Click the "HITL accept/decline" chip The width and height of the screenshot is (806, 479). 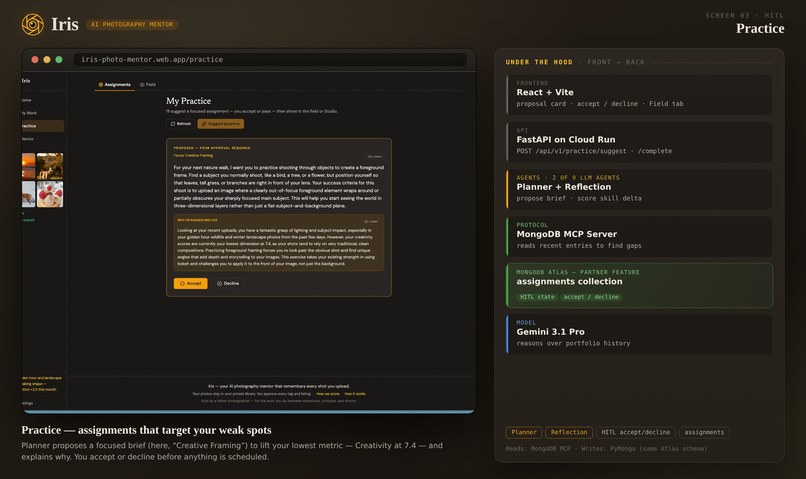pos(636,433)
